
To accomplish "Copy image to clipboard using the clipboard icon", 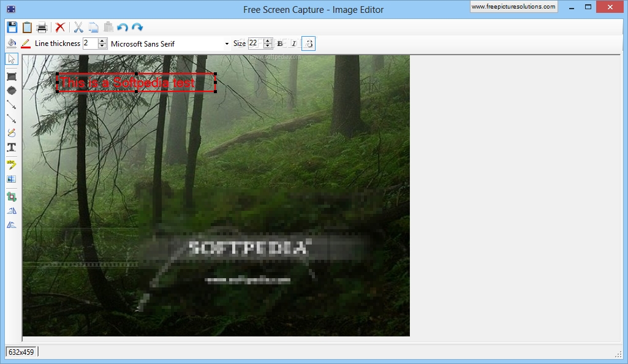I will [x=27, y=27].
